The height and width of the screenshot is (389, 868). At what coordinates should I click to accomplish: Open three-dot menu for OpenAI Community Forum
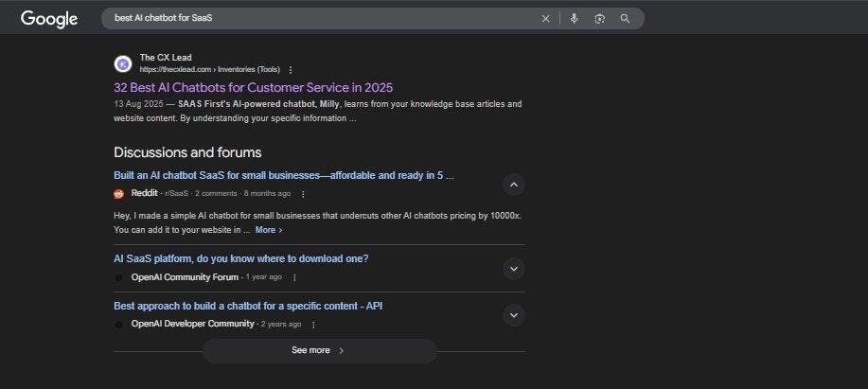(294, 277)
